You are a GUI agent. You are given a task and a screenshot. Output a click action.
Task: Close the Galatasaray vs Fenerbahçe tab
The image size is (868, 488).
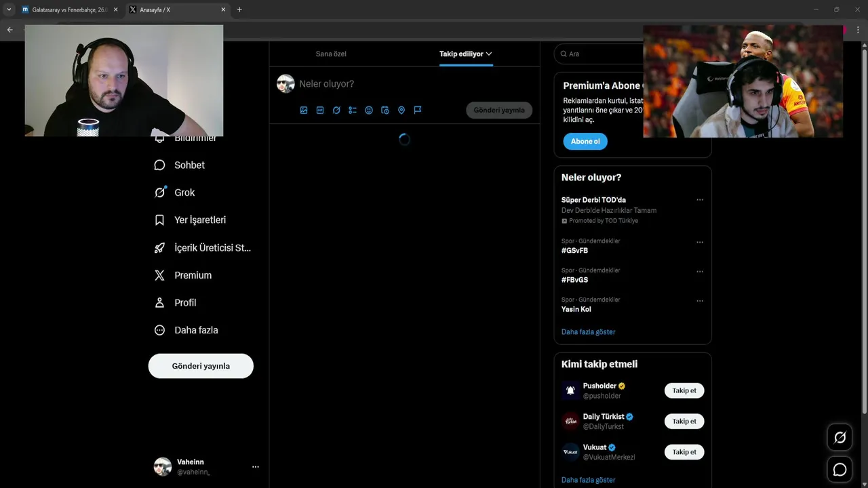point(115,9)
